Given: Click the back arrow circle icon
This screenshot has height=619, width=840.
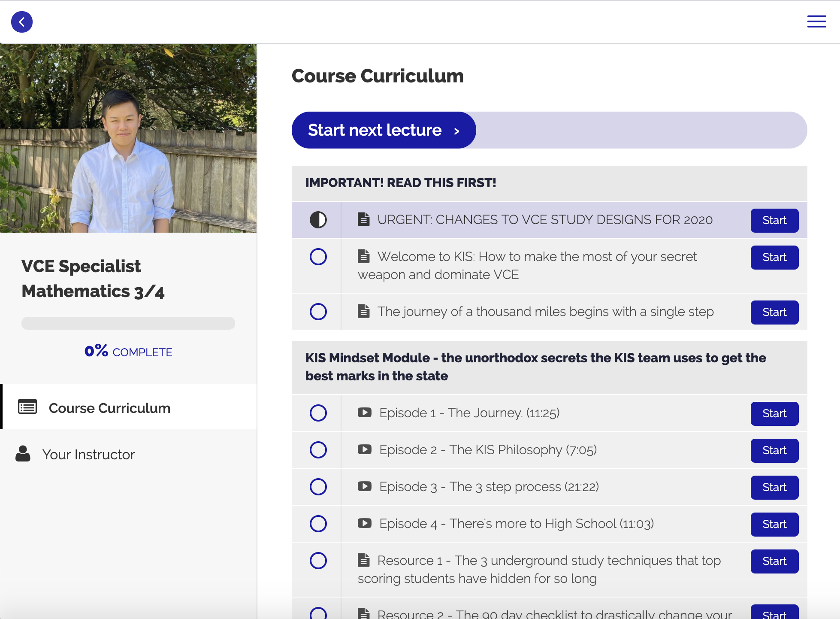Looking at the screenshot, I should coord(22,22).
